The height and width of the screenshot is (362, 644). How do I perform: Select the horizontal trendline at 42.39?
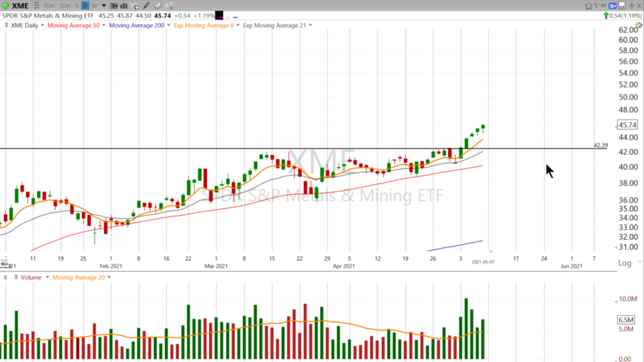pos(304,148)
